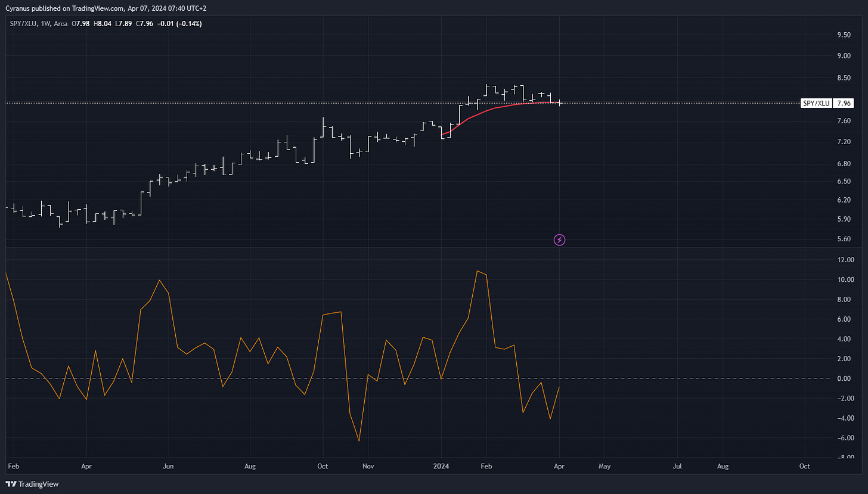This screenshot has height=494, width=868.
Task: Click the 8.50 price axis label
Action: point(843,78)
